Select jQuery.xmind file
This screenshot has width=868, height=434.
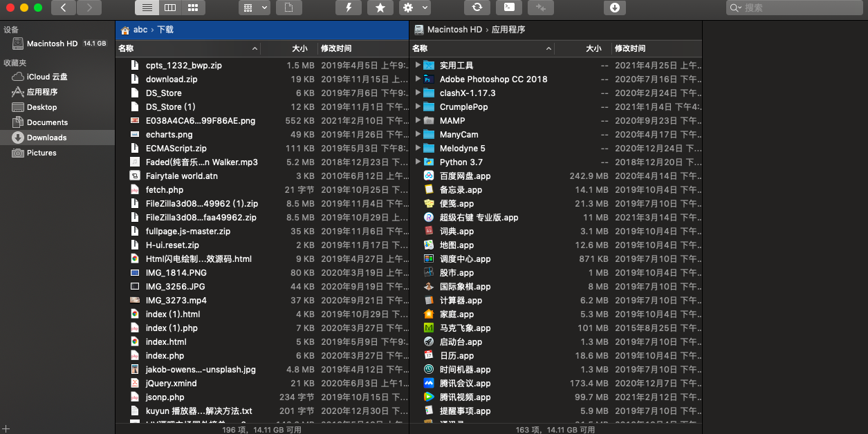coord(262,383)
